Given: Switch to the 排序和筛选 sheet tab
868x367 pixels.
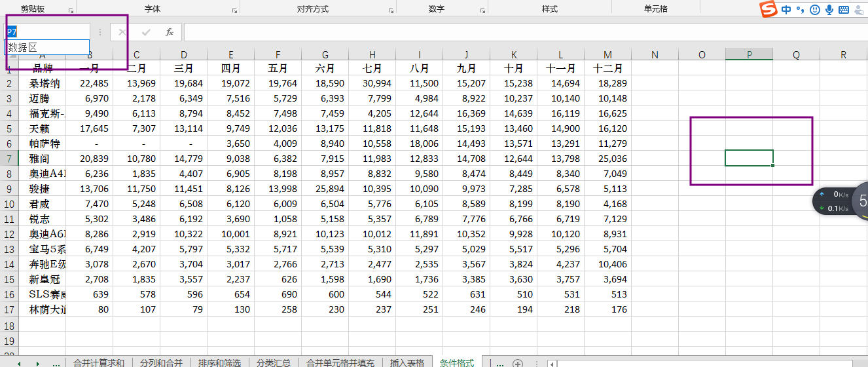Looking at the screenshot, I should 219,362.
